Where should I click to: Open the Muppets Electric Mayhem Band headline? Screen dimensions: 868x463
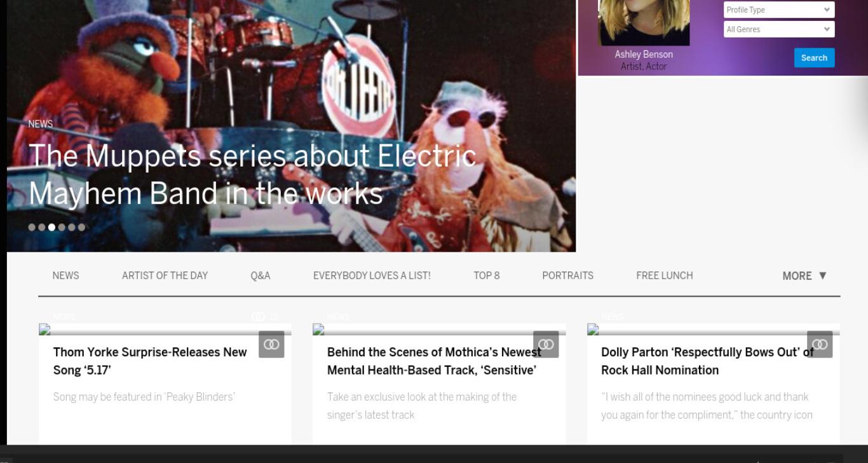(x=252, y=174)
